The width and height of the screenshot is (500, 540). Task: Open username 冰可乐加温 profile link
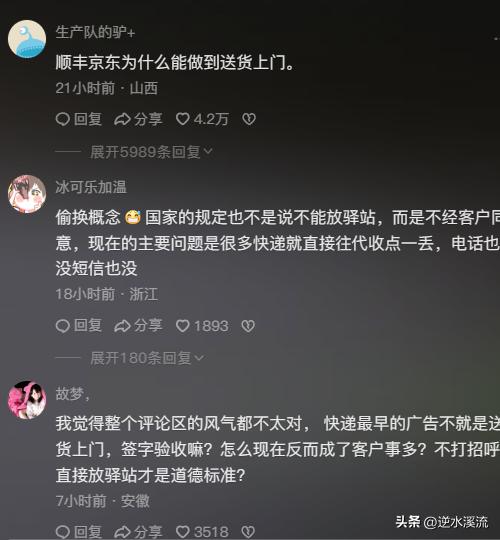click(x=91, y=187)
